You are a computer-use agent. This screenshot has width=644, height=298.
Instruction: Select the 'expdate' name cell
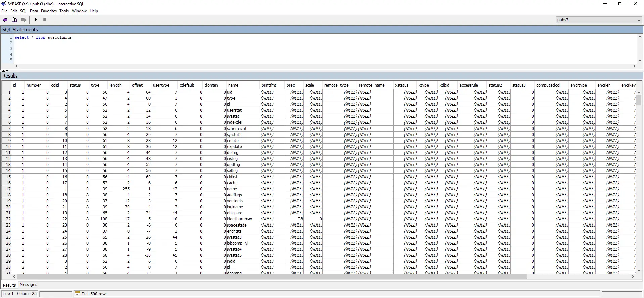(243, 147)
